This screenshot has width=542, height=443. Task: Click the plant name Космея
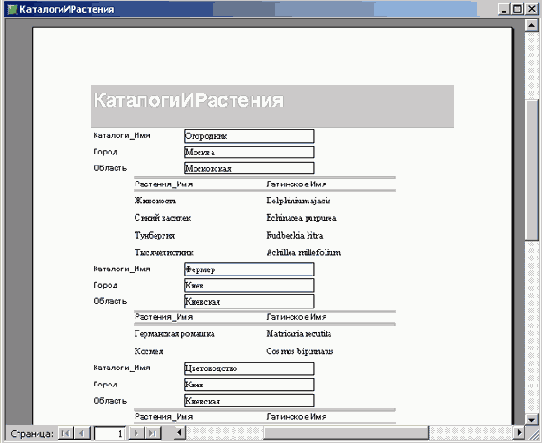point(149,351)
